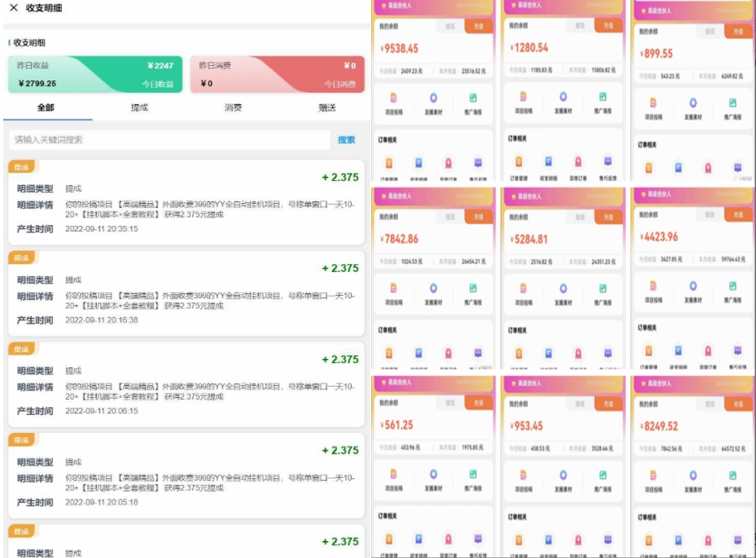The width and height of the screenshot is (756, 558).
Task: Click 充值 on the ¥8249.52 balance panel
Action: [737, 404]
